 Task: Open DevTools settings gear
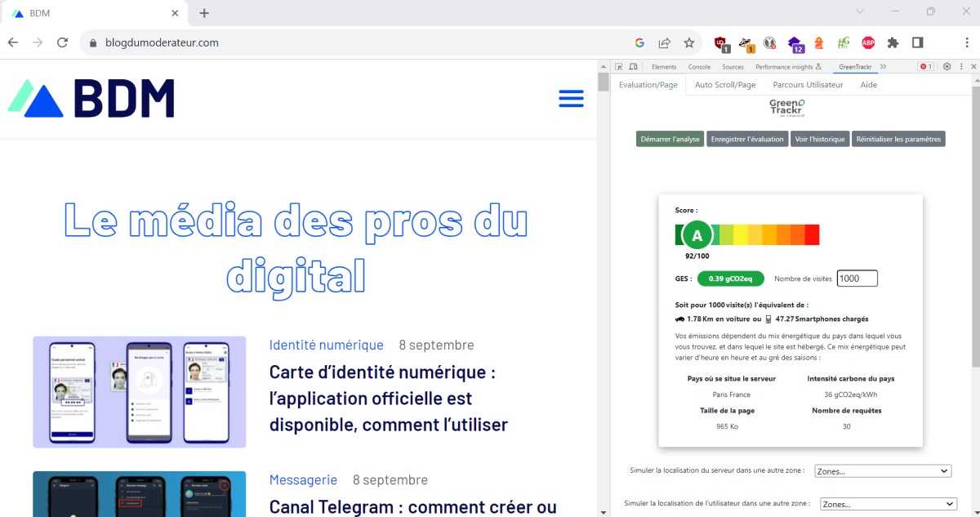click(947, 67)
